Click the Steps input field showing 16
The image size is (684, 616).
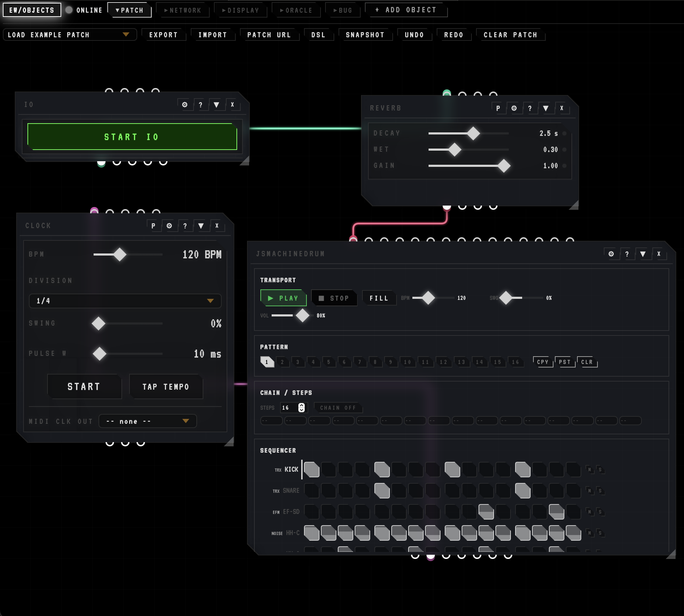294,408
